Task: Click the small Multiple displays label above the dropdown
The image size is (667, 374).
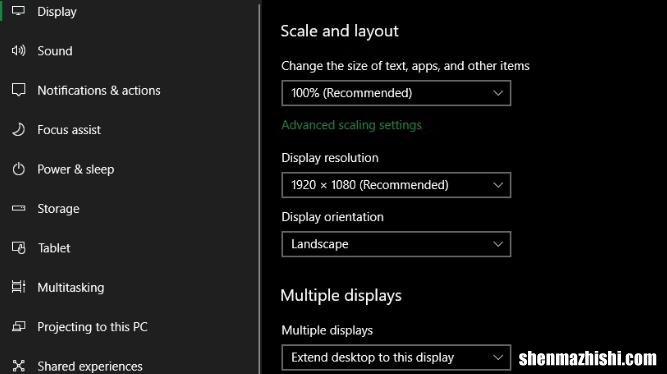Action: 327,331
